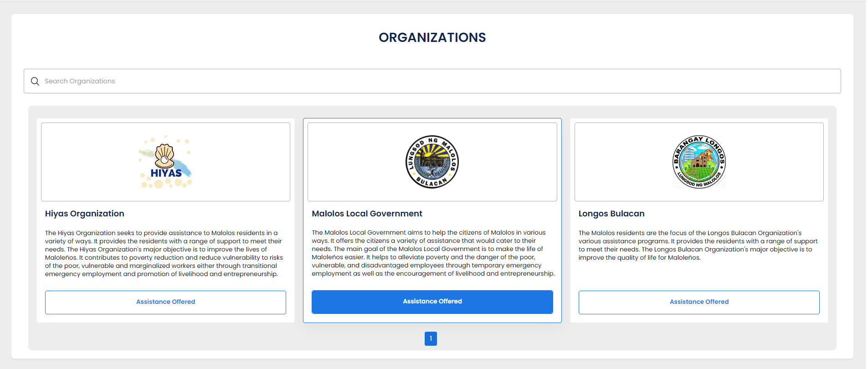Open Assistance Offered for Hiyas Organization

pyautogui.click(x=165, y=302)
